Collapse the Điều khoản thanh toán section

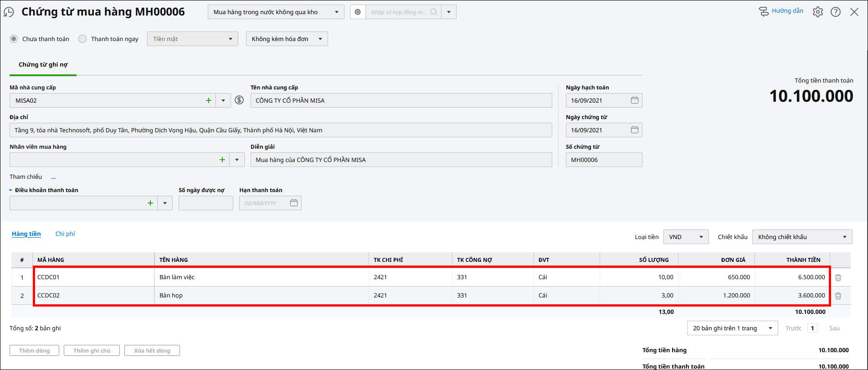point(10,190)
